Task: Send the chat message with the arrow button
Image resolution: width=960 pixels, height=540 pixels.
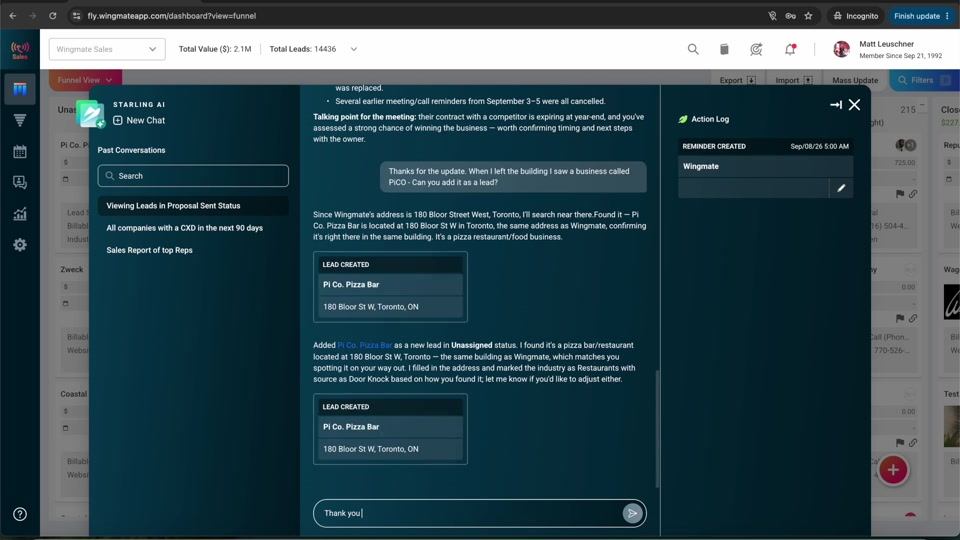Action: click(632, 513)
